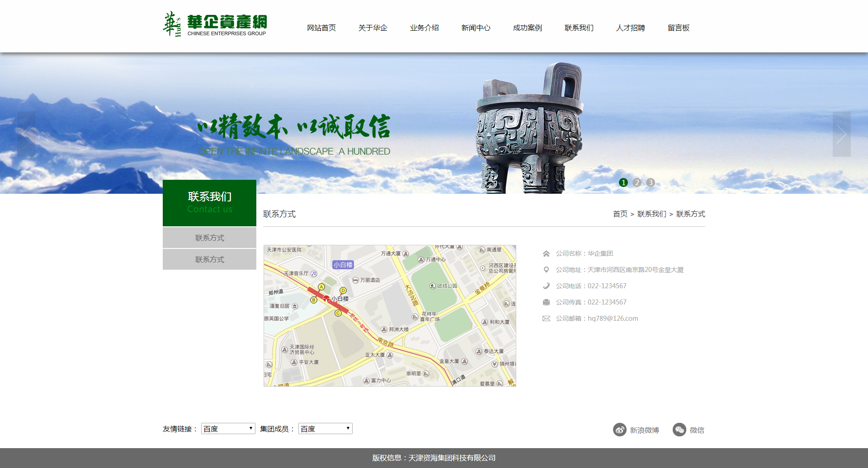Viewport: 868px width, 468px height.
Task: Click subway exit B marker on the map
Action: click(313, 300)
